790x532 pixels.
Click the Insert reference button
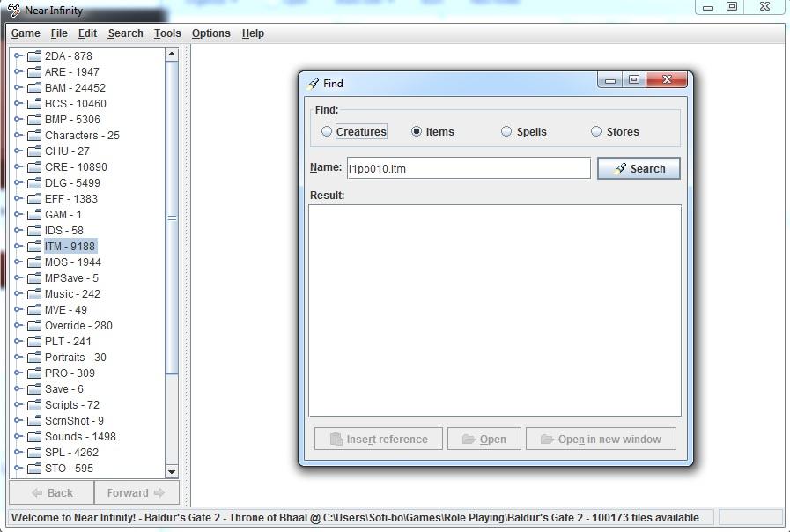[379, 439]
